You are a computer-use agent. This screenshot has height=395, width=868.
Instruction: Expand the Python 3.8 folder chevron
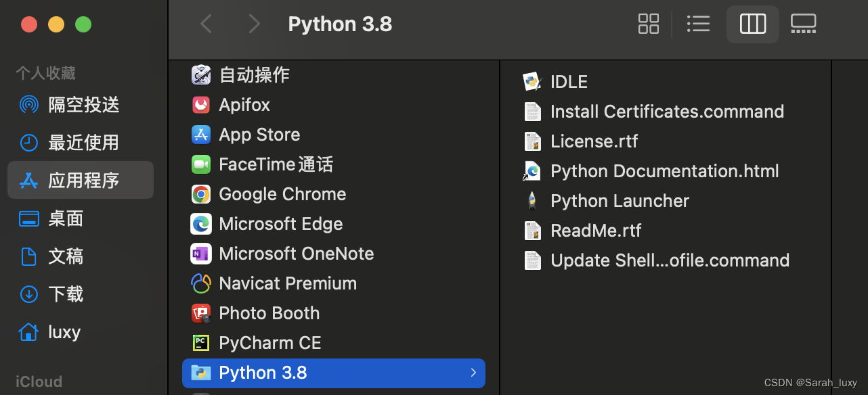tap(473, 373)
